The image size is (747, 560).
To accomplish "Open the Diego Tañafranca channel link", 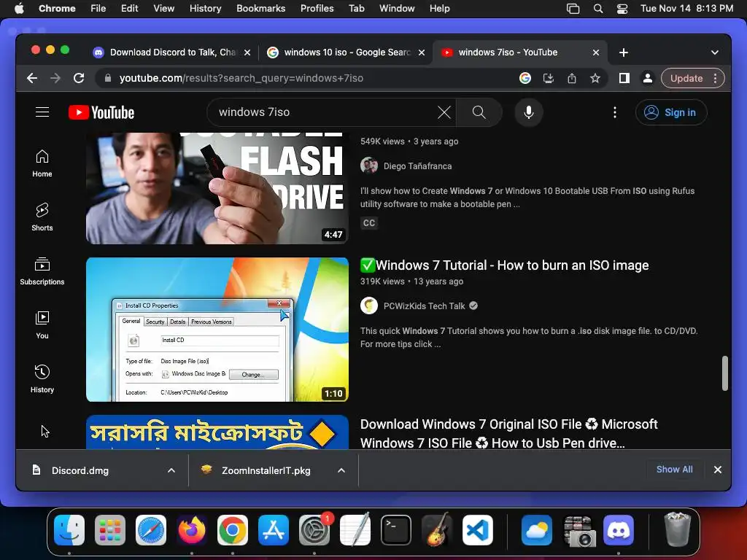I will click(x=417, y=166).
